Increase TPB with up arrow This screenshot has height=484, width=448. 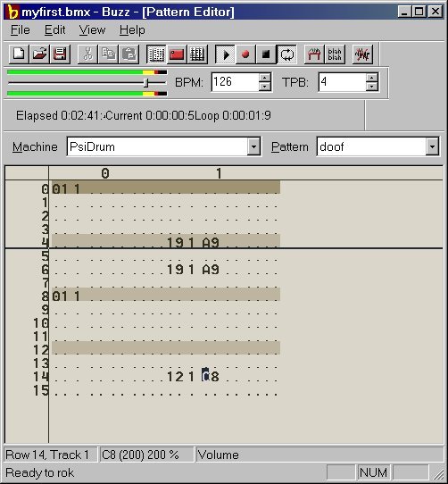click(x=372, y=78)
